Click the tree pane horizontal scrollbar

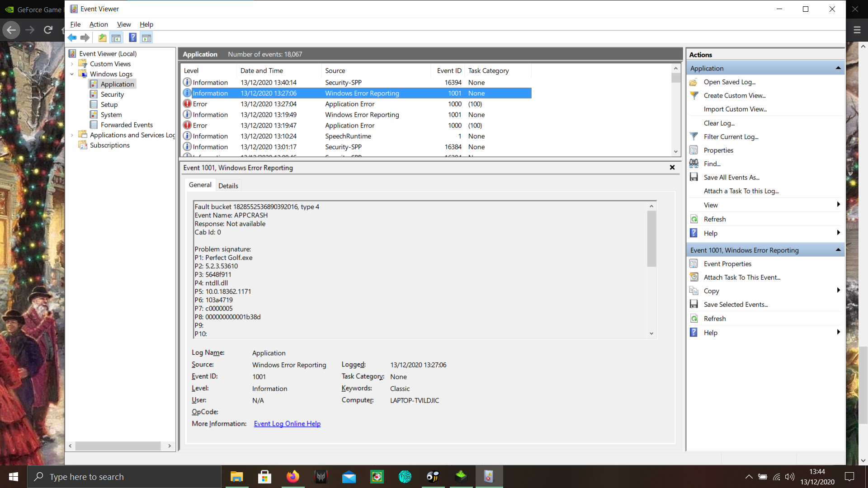pos(118,446)
